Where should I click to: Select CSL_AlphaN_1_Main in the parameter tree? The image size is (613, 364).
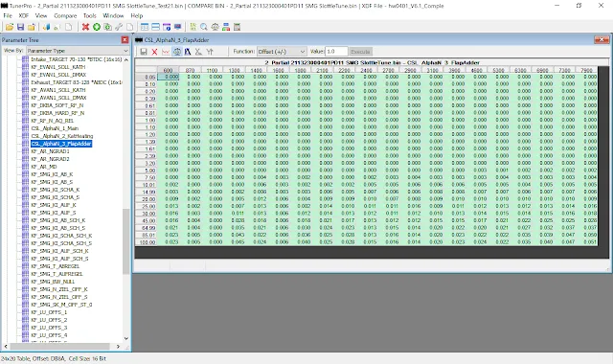tap(55, 128)
